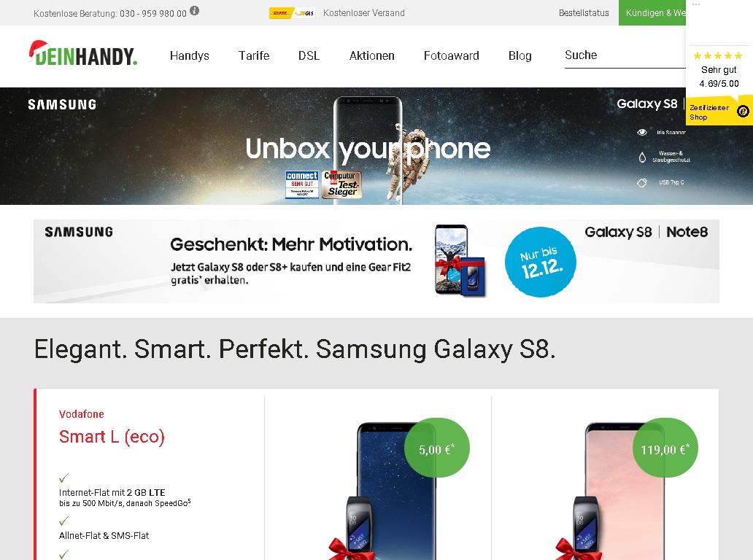Click the Suche search field
This screenshot has width=753, height=560.
click(625, 55)
